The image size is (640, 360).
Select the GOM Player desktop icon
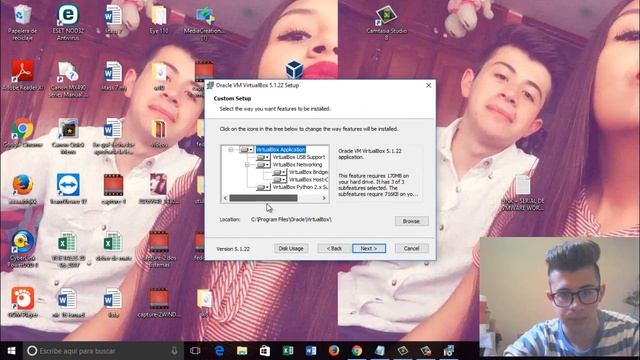coord(22,302)
